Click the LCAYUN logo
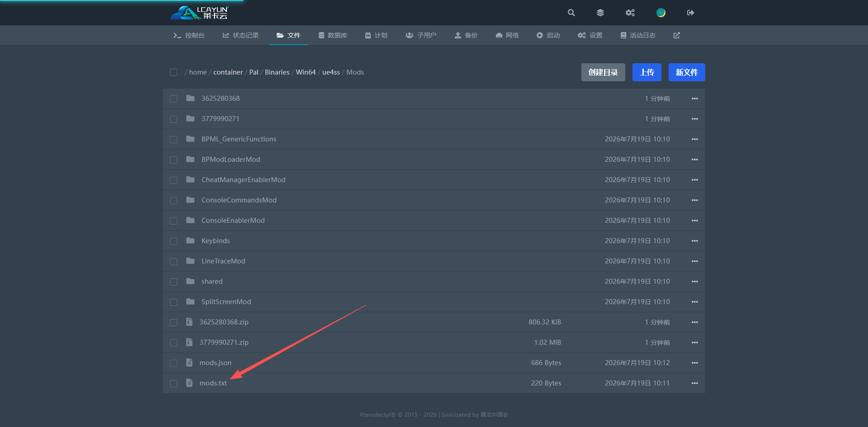The height and width of the screenshot is (427, 868). click(199, 13)
